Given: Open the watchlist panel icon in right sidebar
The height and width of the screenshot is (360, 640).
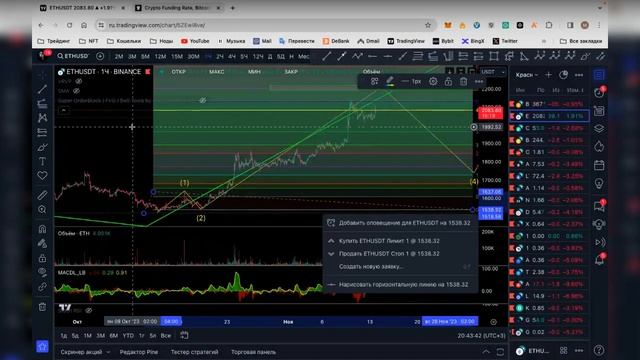Looking at the screenshot, I should 599,75.
